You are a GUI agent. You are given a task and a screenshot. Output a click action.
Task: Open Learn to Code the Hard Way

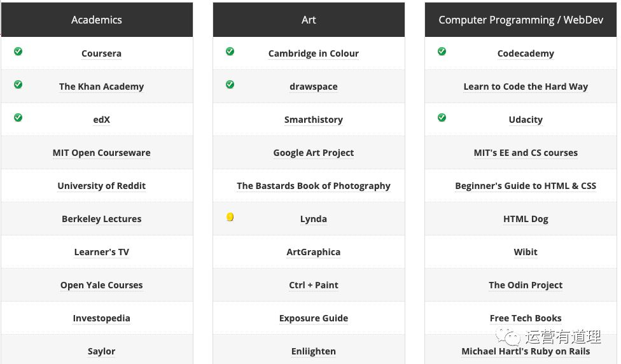(526, 87)
